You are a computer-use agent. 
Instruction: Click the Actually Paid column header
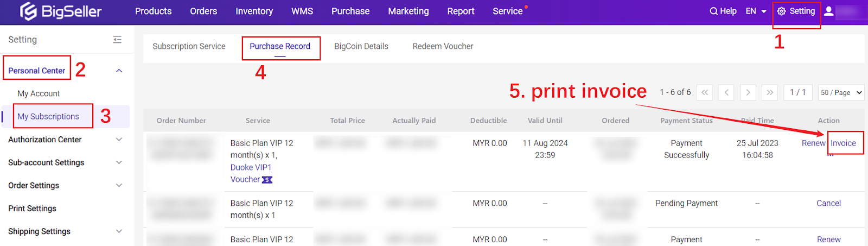[414, 121]
